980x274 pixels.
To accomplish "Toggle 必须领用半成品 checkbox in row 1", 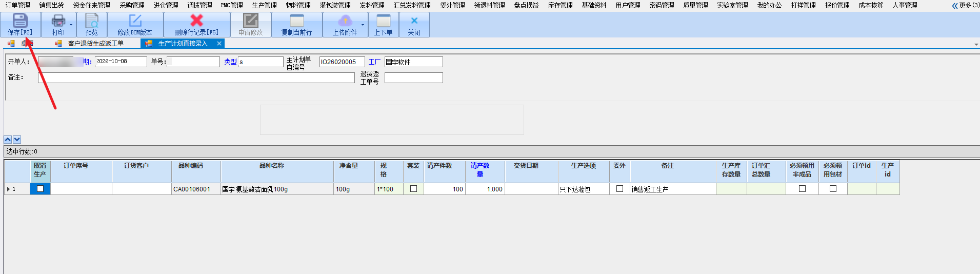I will (x=802, y=189).
